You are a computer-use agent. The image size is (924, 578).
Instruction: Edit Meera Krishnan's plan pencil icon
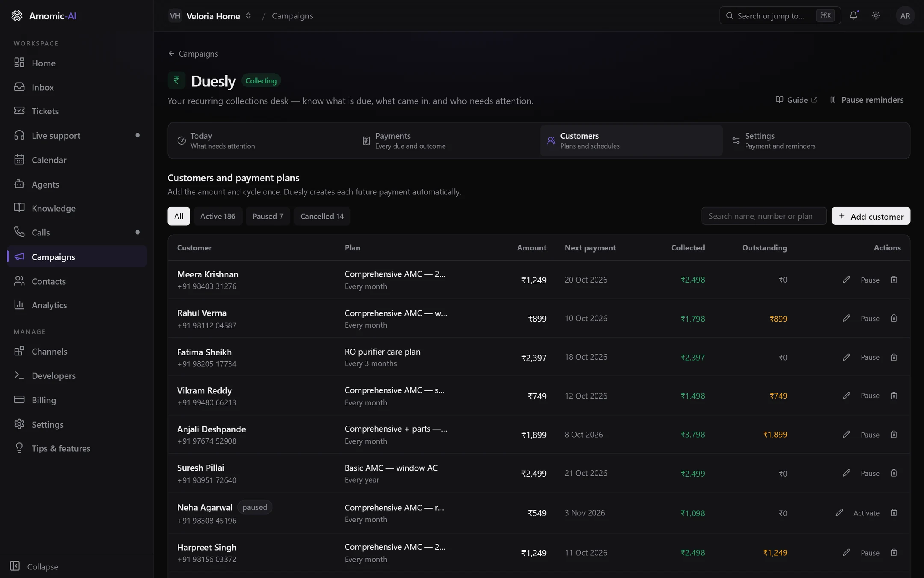click(846, 280)
